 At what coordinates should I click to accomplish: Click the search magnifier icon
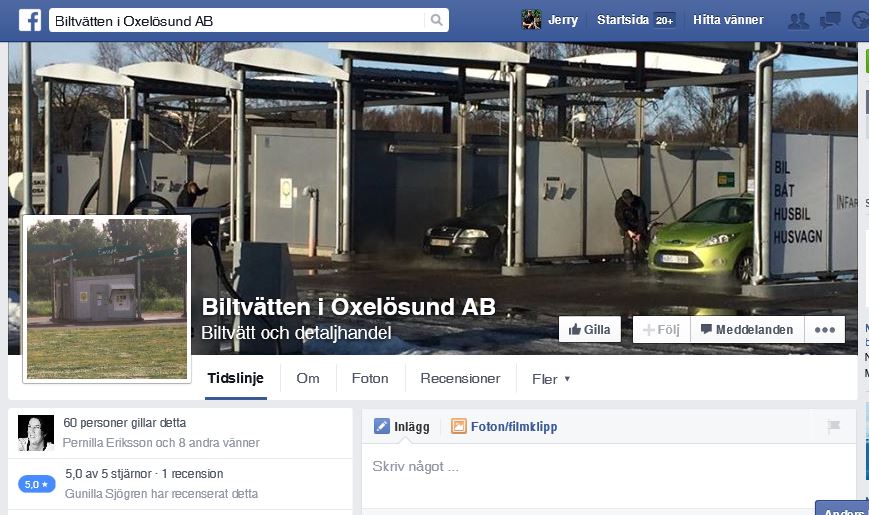pyautogui.click(x=437, y=21)
